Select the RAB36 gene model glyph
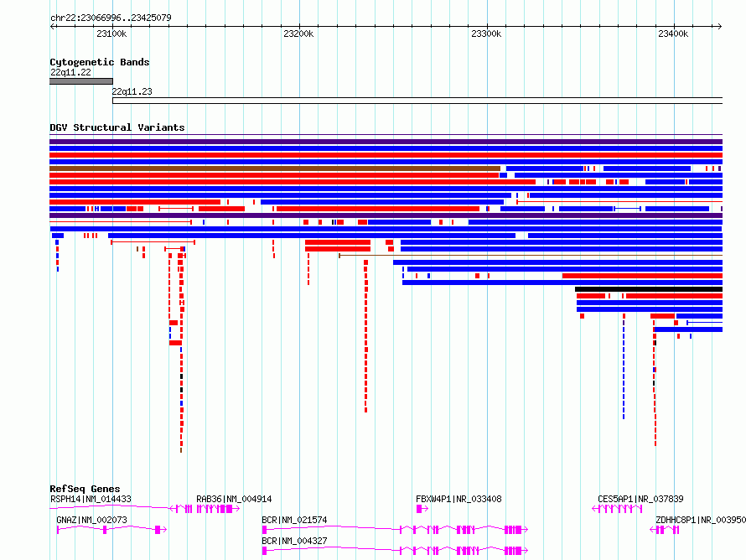Image resolution: width=746 pixels, height=560 pixels. pyautogui.click(x=218, y=509)
